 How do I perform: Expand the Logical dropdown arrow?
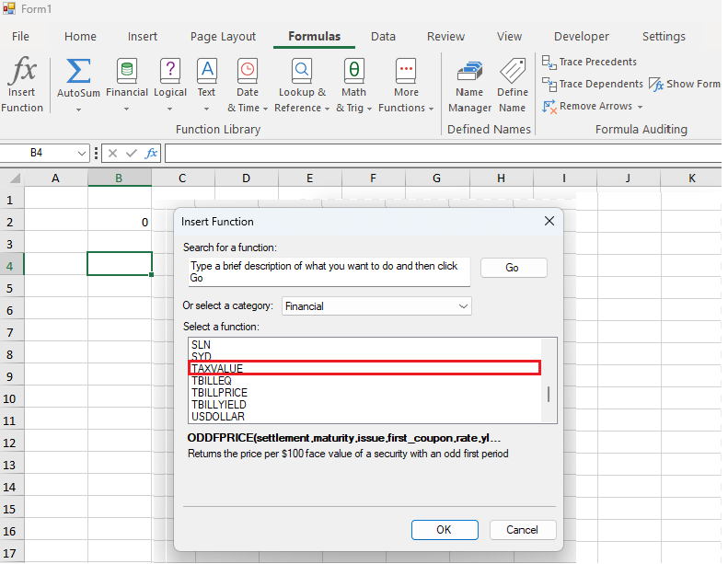click(x=170, y=109)
